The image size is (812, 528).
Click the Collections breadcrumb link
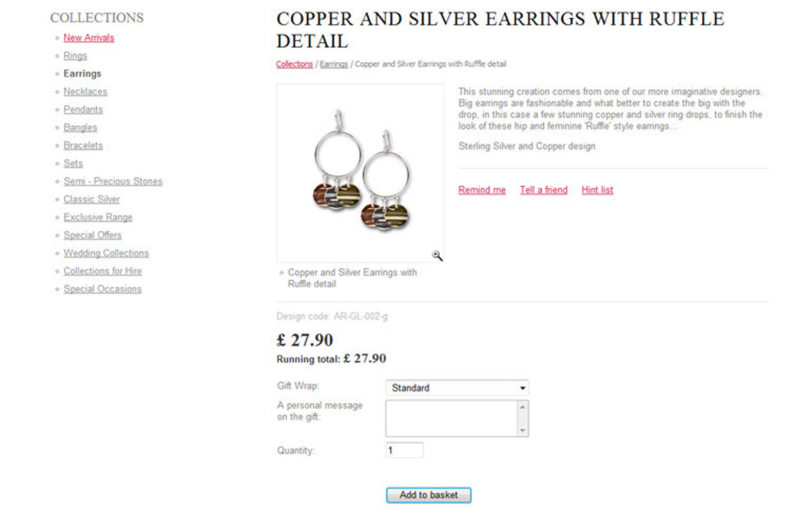tap(294, 64)
